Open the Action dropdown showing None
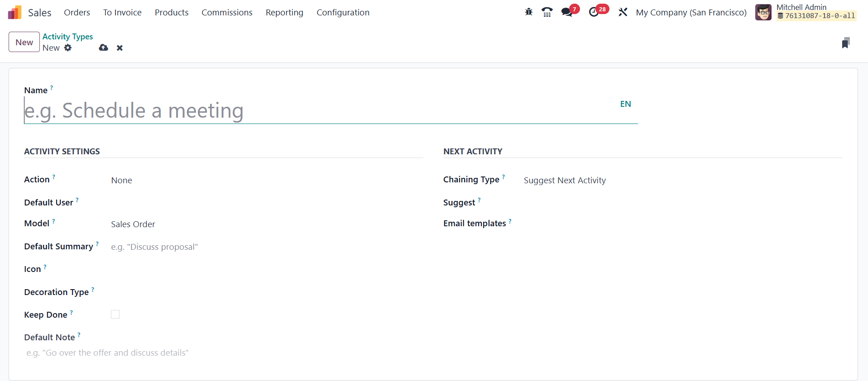The width and height of the screenshot is (868, 381). tap(267, 180)
